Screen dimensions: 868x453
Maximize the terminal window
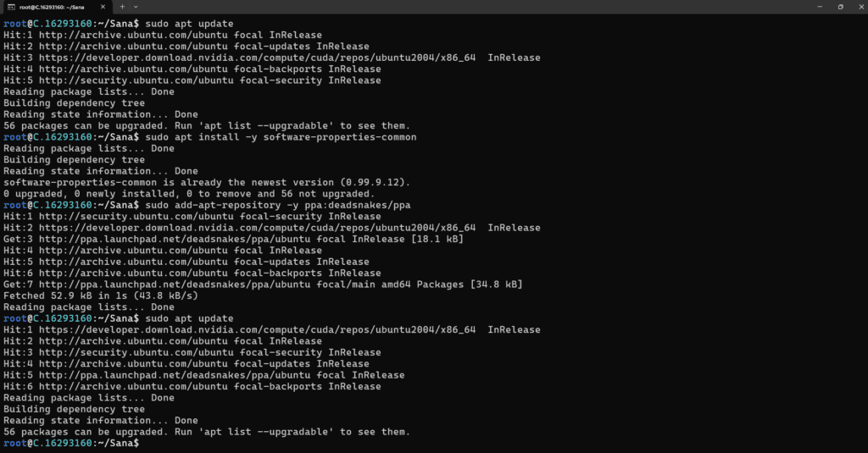pos(840,7)
